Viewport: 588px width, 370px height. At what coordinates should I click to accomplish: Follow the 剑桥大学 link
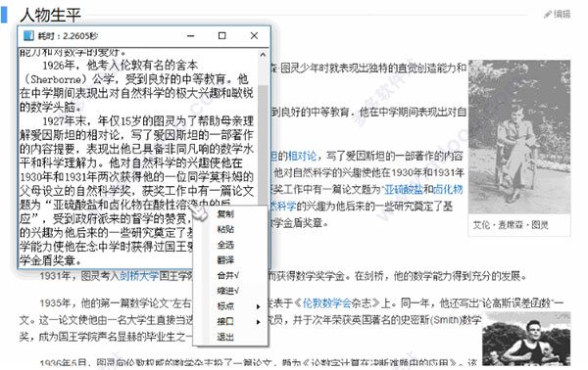(139, 276)
